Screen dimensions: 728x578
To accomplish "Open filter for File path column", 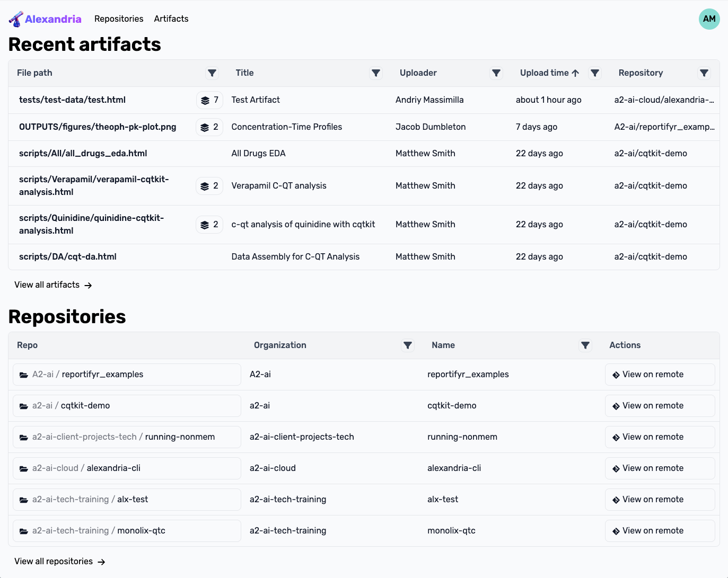I will coord(212,73).
